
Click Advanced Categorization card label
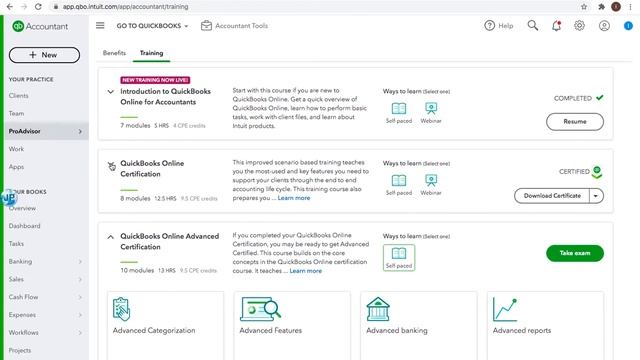tap(154, 331)
